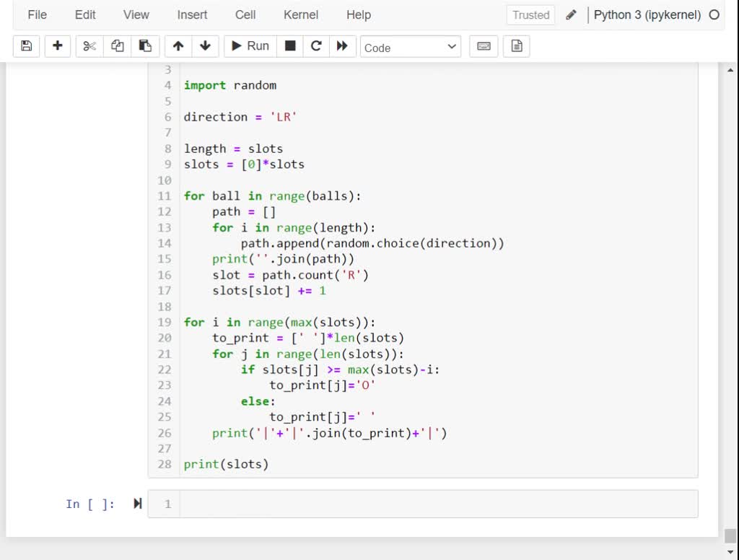Interrupt the kernel with stop icon
This screenshot has width=739, height=560.
(x=290, y=46)
